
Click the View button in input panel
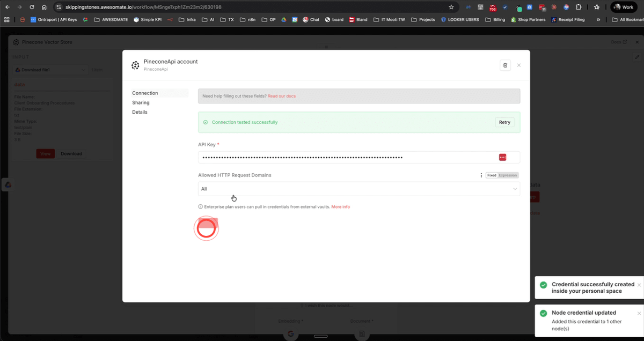pos(46,153)
